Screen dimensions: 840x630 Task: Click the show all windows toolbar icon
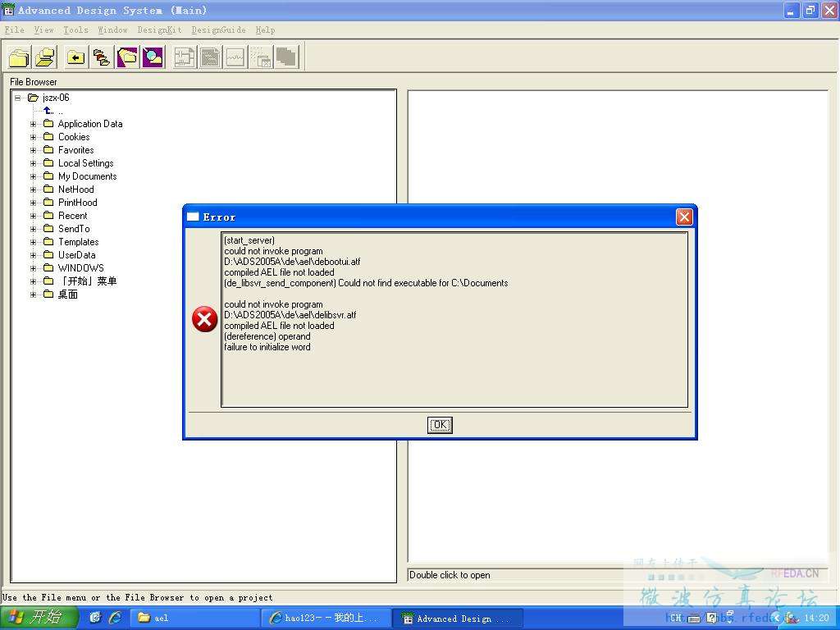point(287,57)
